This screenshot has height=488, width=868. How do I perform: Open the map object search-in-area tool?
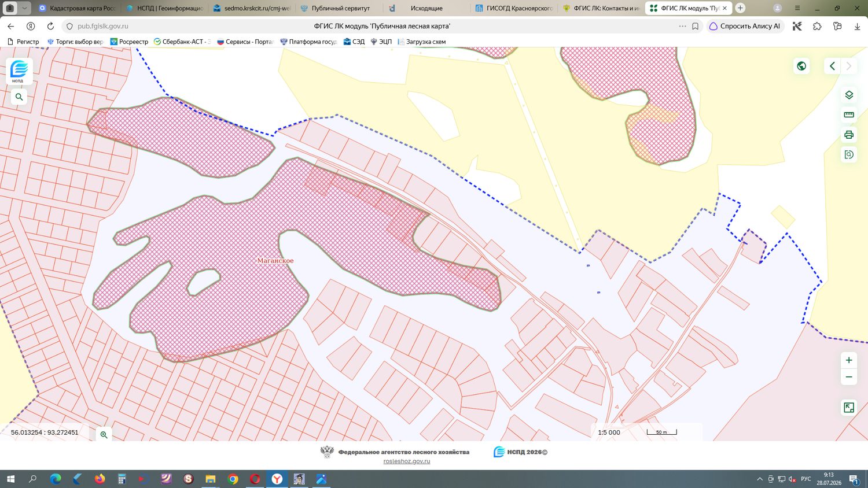(849, 154)
